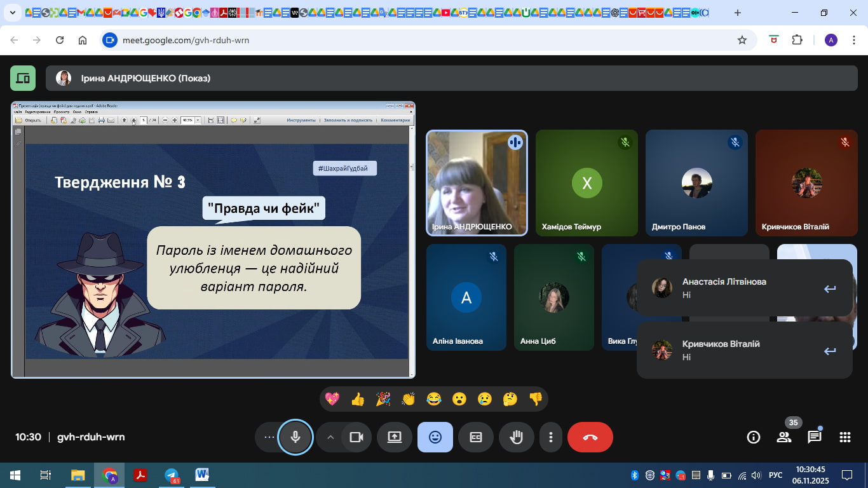The image size is (868, 488).
Task: Mute the microphone
Action: coord(295,437)
